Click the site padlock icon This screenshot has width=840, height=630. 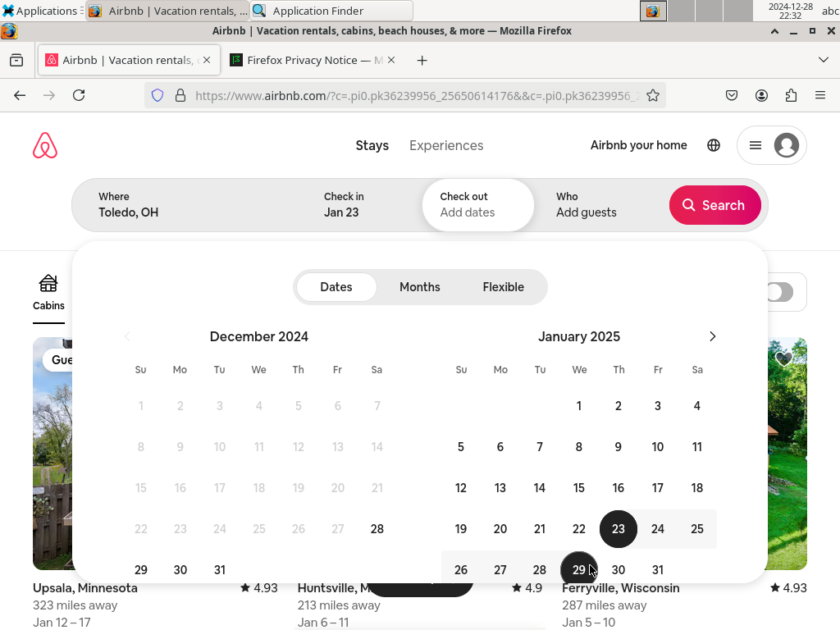click(x=180, y=95)
